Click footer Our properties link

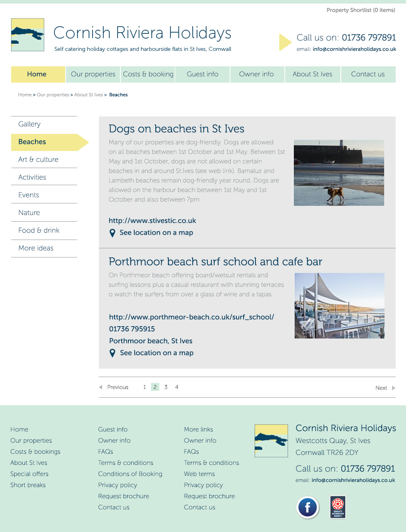31,441
